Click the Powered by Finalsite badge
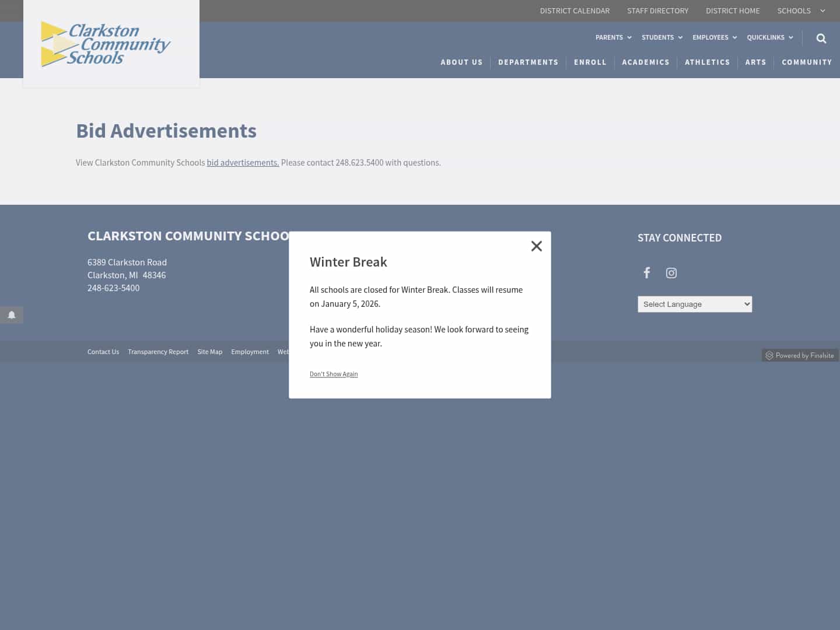840x630 pixels. click(x=800, y=355)
